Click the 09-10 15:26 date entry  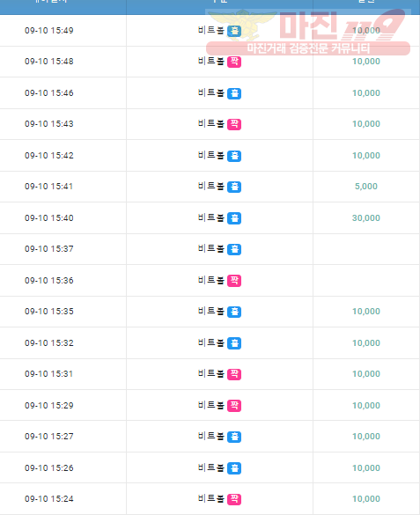tap(49, 468)
